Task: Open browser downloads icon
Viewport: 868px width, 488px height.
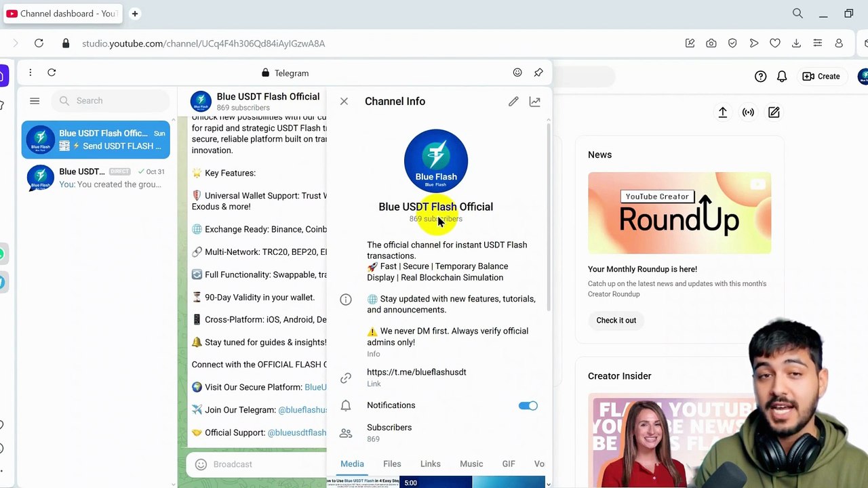Action: (796, 43)
